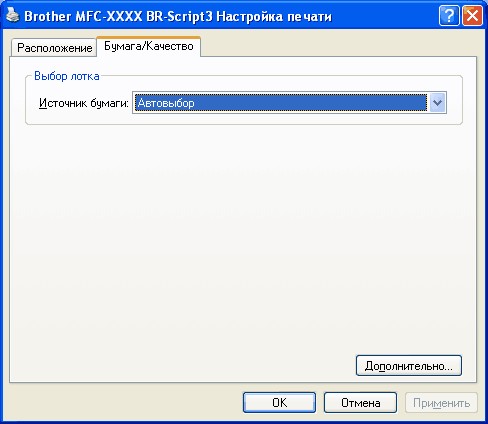This screenshot has height=424, width=488.
Task: Select the Бумага/Качество tab
Action: tap(149, 46)
